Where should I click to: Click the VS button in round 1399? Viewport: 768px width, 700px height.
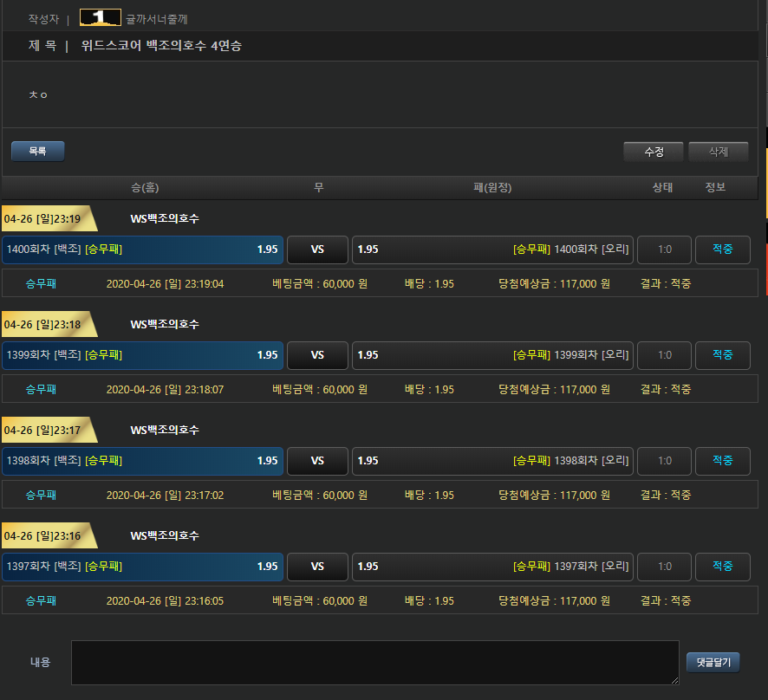click(x=317, y=355)
